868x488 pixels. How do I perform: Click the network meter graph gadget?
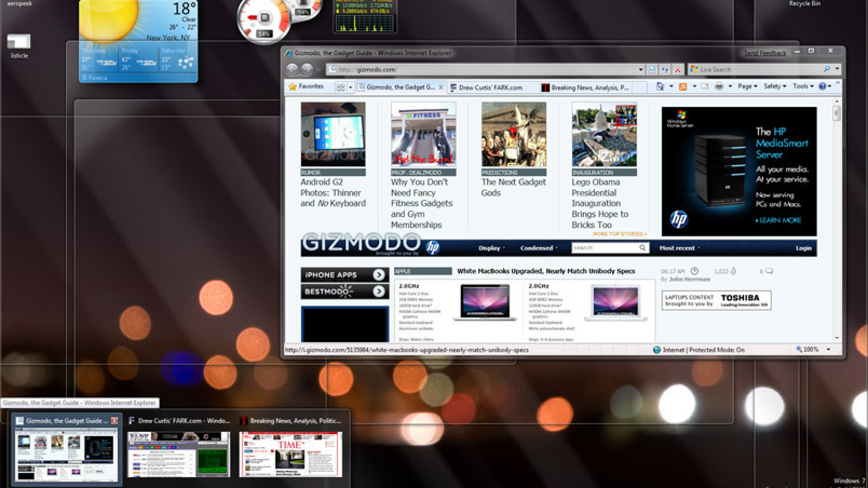(365, 16)
